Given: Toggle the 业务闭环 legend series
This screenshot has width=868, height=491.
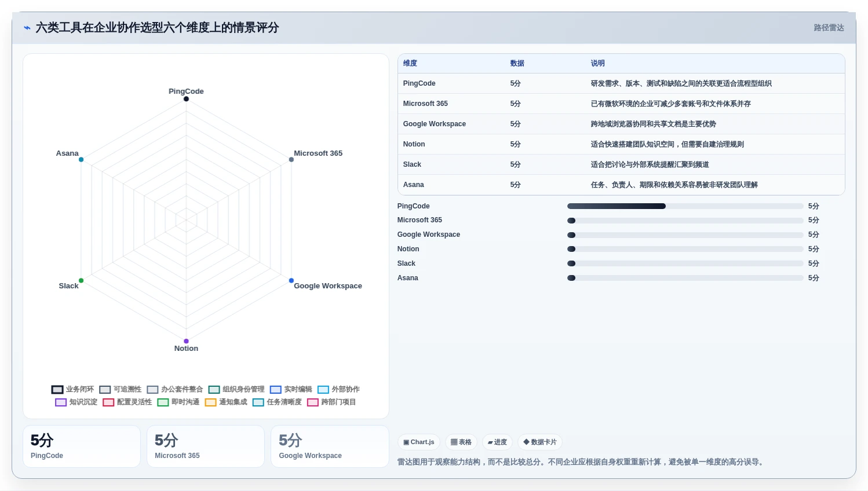Looking at the screenshot, I should pyautogui.click(x=72, y=390).
